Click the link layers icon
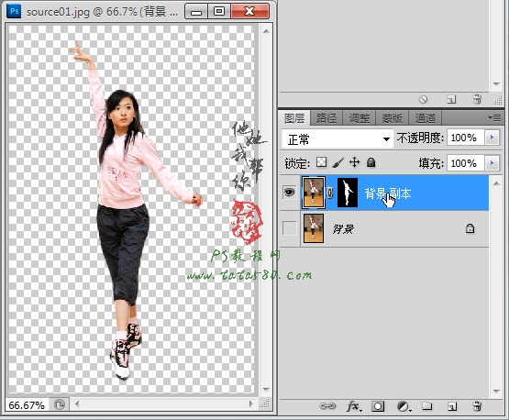 tap(327, 405)
